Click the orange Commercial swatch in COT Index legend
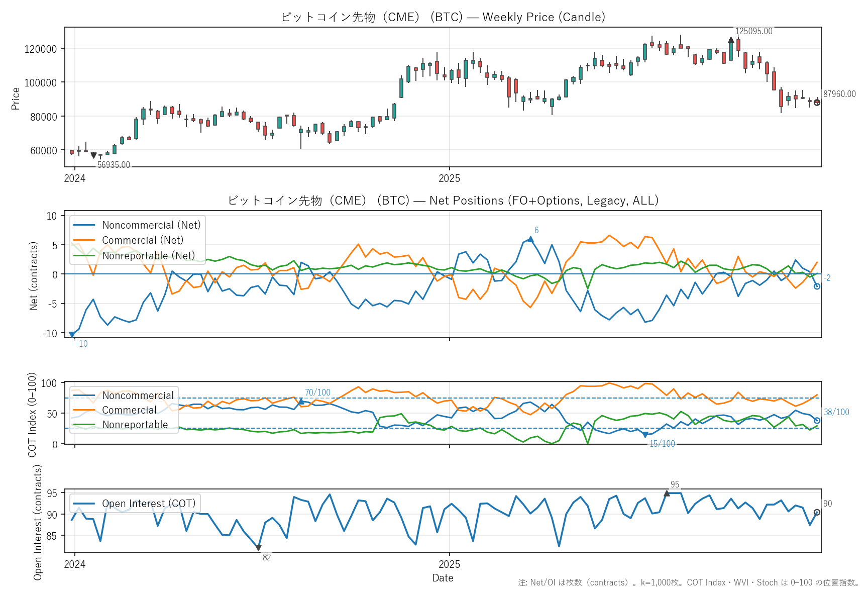 [84, 410]
